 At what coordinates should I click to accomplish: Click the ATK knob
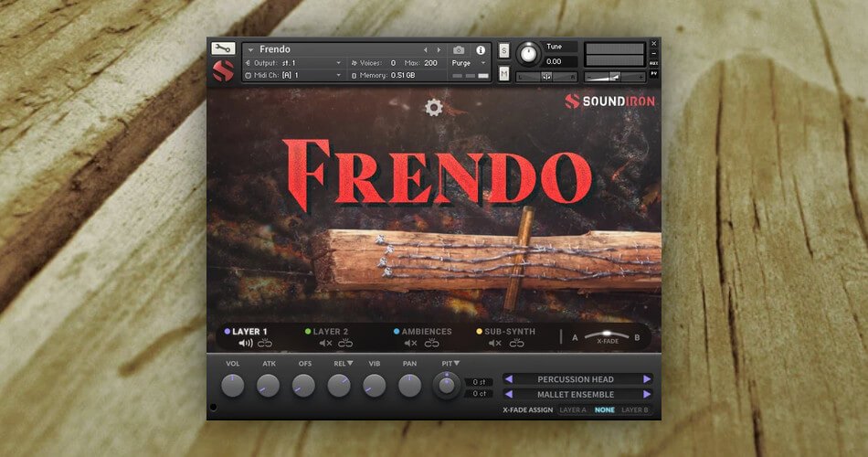click(x=269, y=385)
